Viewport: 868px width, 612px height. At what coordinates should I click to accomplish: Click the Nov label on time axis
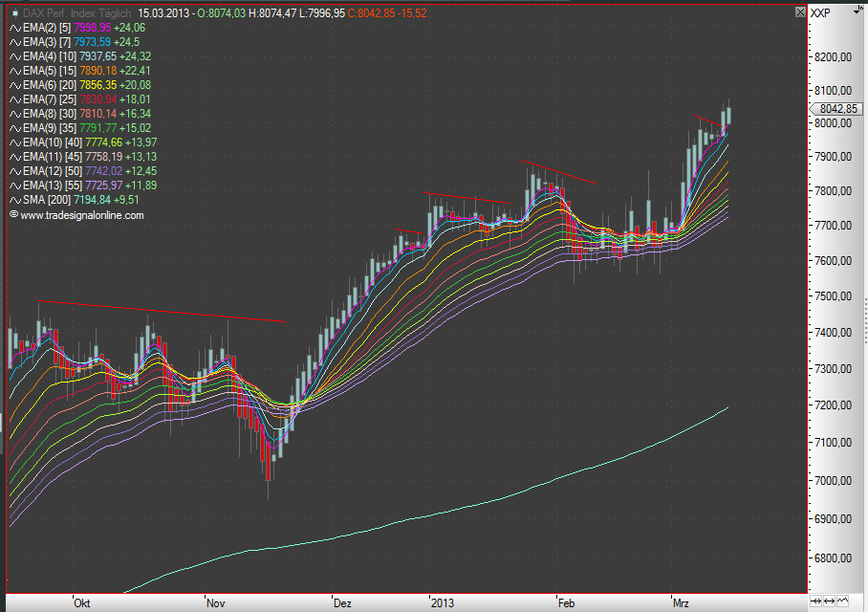point(216,603)
